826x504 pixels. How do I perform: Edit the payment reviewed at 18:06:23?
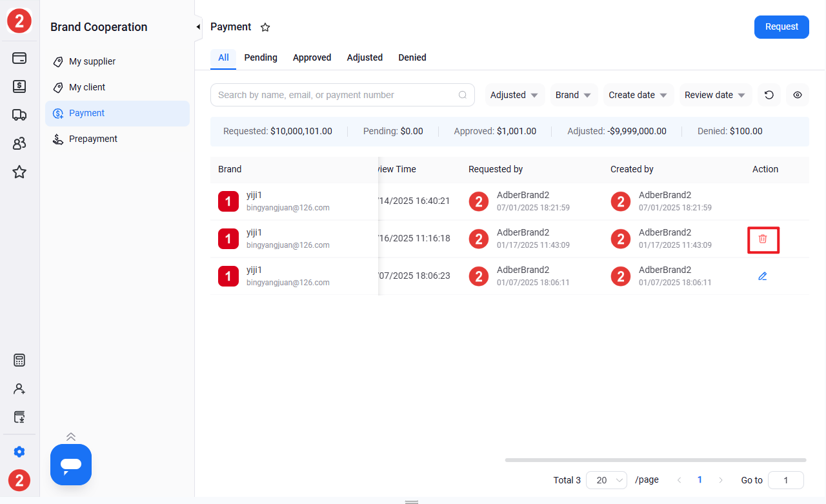point(763,276)
